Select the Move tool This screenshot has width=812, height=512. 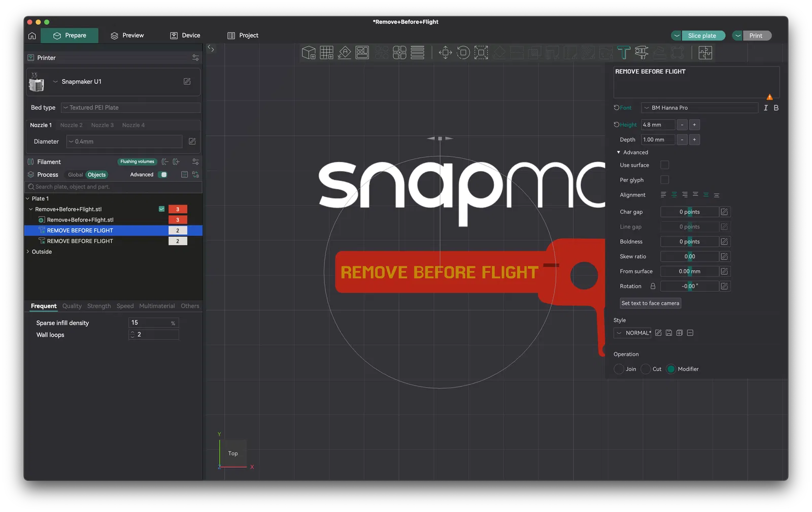[x=445, y=53]
